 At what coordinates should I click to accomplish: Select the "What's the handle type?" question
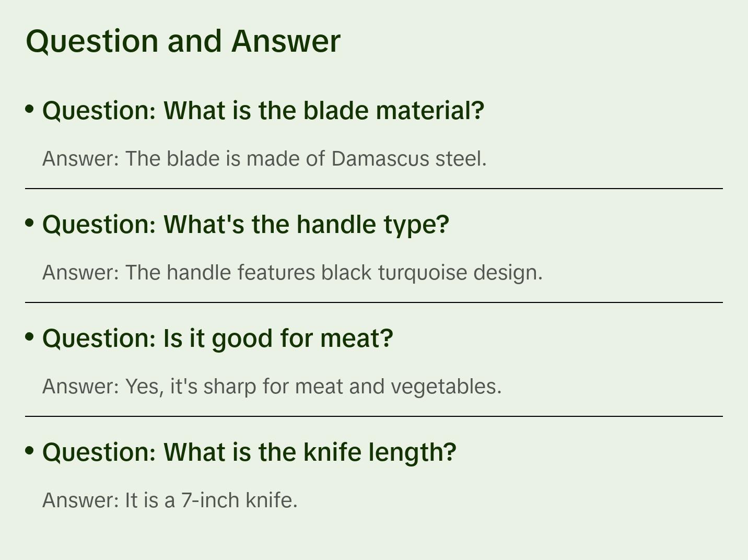point(246,224)
